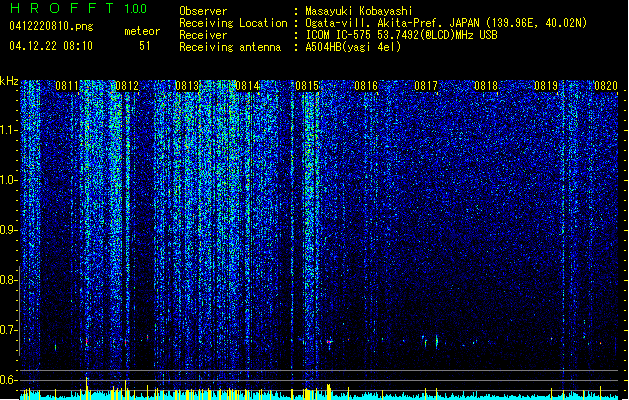Image resolution: width=629 pixels, height=400 pixels.
Task: Click the Receiving antenna field label
Action: click(x=230, y=47)
